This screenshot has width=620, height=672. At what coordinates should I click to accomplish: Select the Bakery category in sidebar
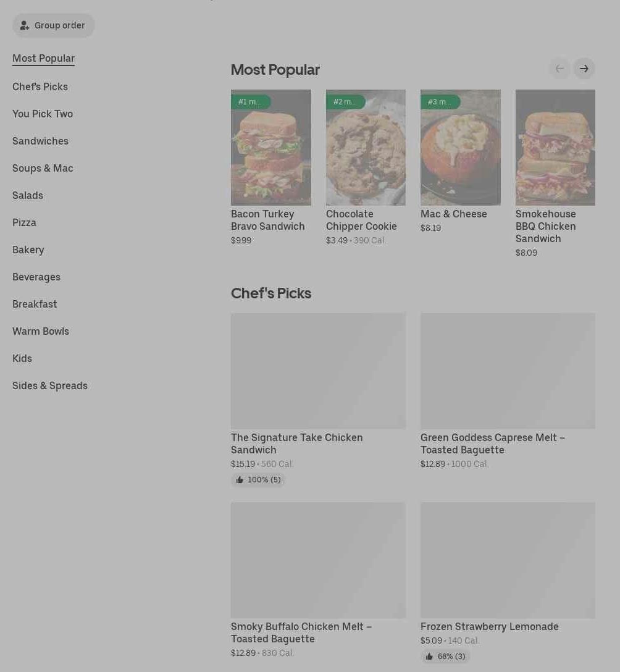pos(28,250)
